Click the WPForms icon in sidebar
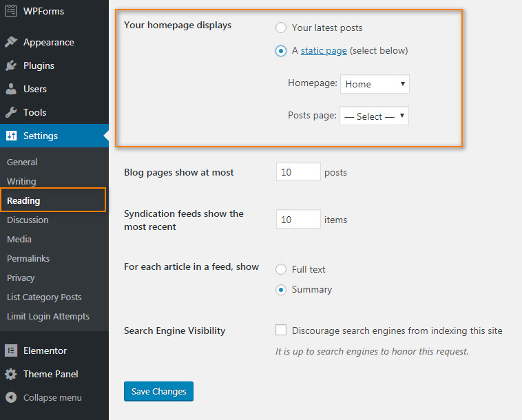This screenshot has width=522, height=420. (11, 11)
